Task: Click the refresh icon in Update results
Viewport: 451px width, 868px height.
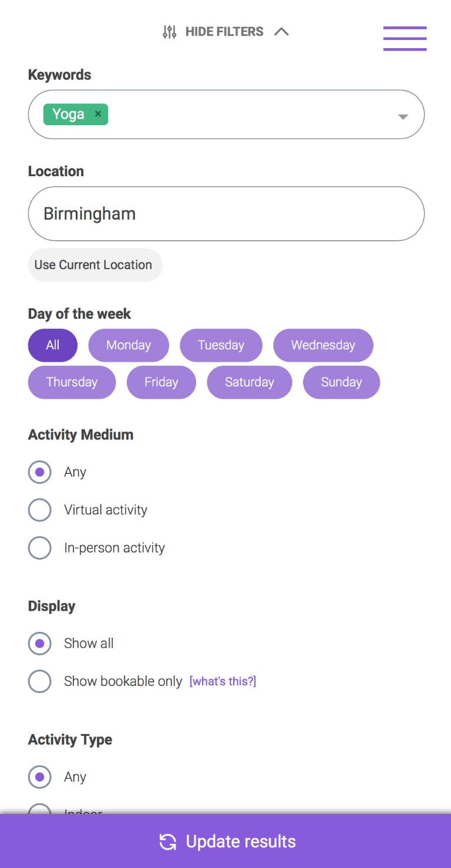Action: pos(168,842)
